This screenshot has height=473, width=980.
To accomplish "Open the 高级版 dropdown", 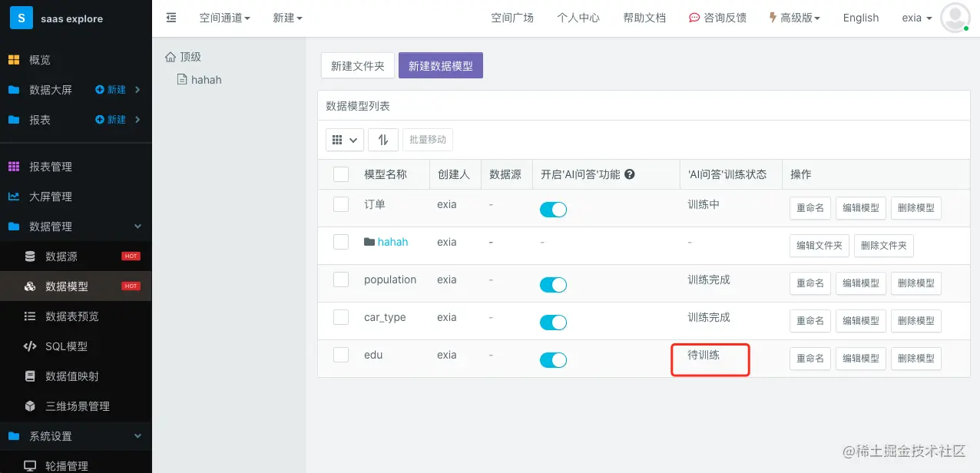I will pos(794,18).
